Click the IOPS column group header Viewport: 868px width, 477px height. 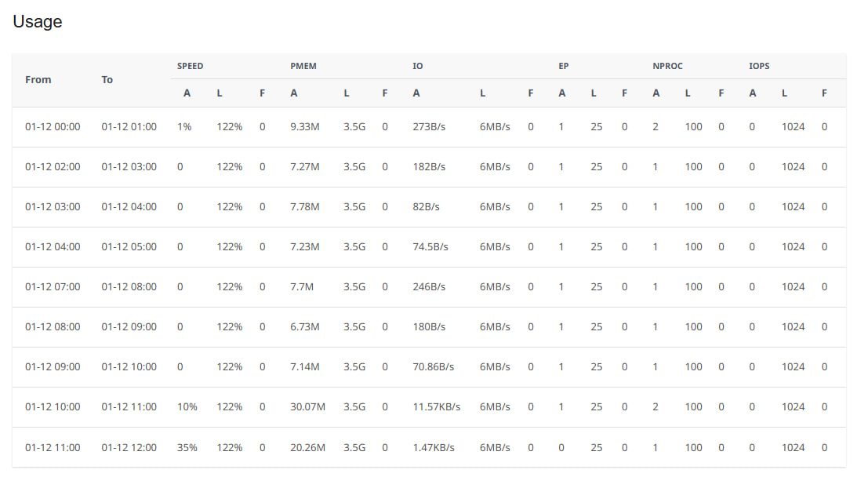click(759, 66)
